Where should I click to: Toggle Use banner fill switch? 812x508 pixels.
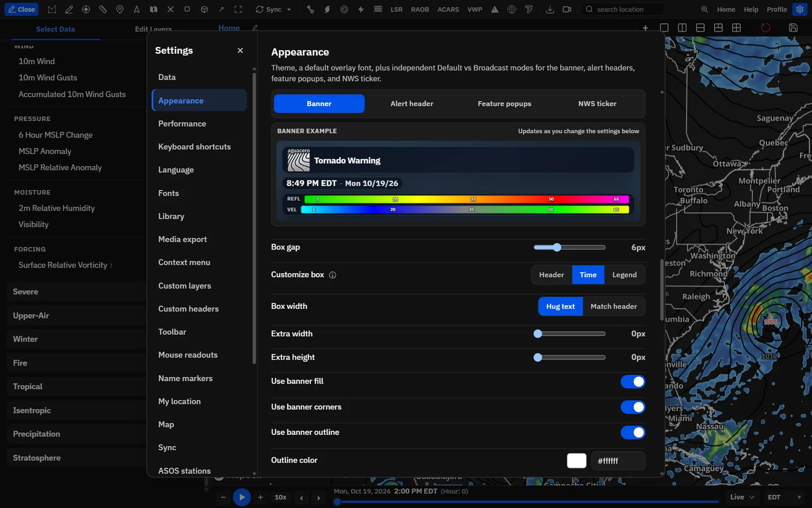633,382
